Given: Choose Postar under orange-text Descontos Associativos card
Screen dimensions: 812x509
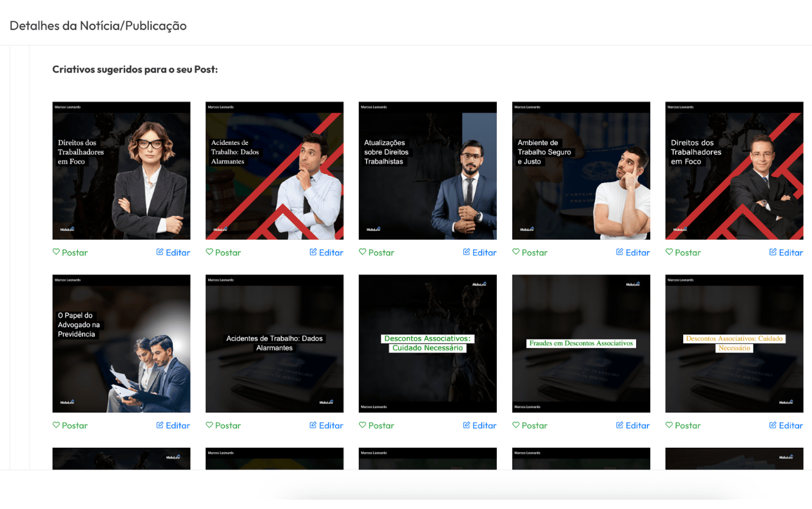Looking at the screenshot, I should 683,425.
